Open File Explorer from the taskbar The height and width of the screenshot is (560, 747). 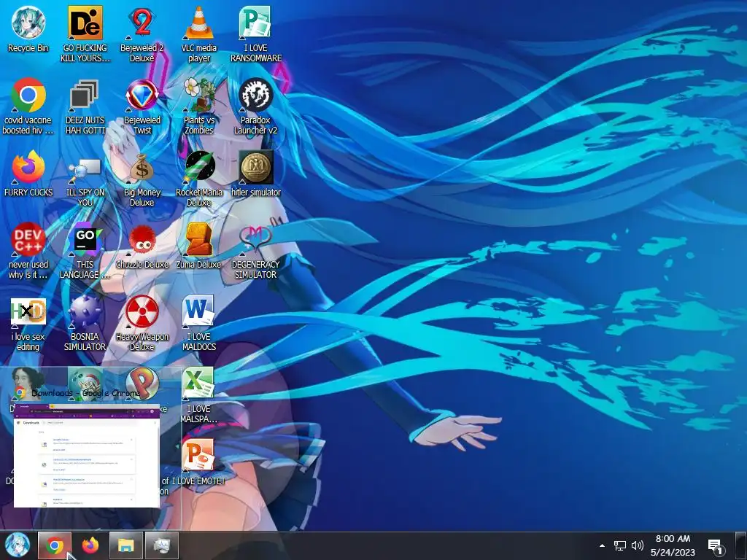click(125, 545)
